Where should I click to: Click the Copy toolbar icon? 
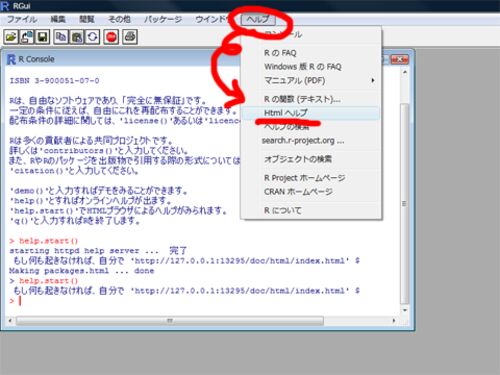[x=61, y=37]
